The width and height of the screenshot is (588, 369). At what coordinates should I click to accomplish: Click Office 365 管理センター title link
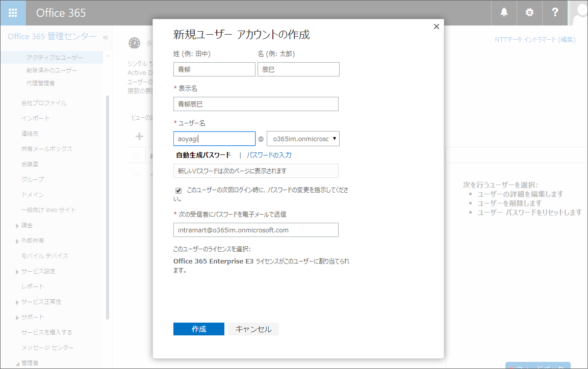tap(52, 36)
